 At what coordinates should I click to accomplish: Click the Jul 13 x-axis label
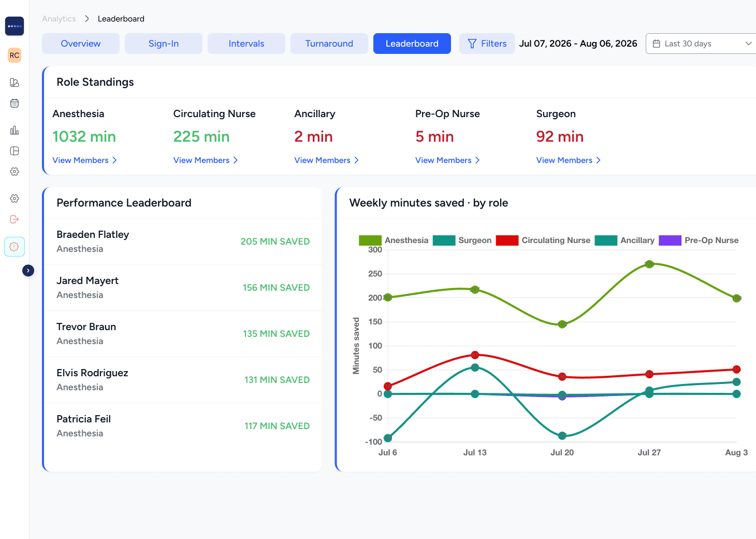[x=475, y=452]
